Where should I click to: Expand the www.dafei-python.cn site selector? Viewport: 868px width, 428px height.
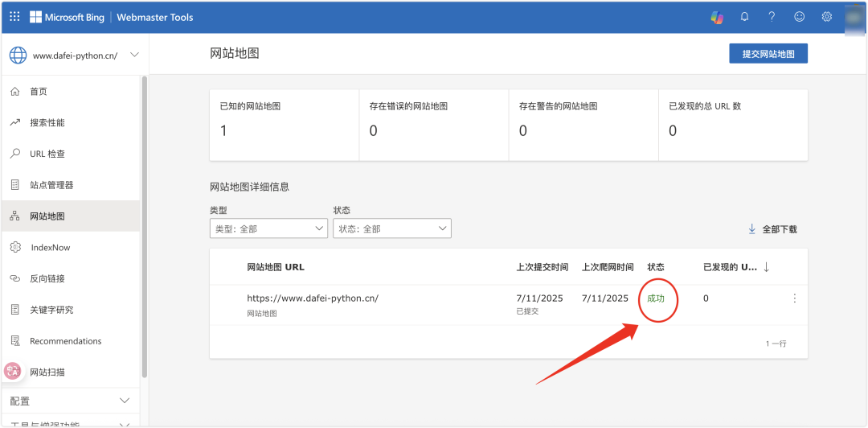[x=134, y=55]
